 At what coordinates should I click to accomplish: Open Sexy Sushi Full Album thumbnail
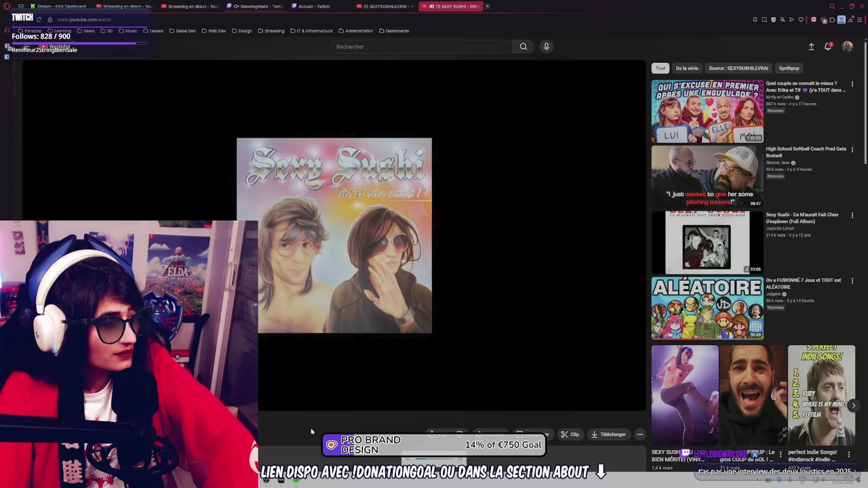pyautogui.click(x=707, y=243)
